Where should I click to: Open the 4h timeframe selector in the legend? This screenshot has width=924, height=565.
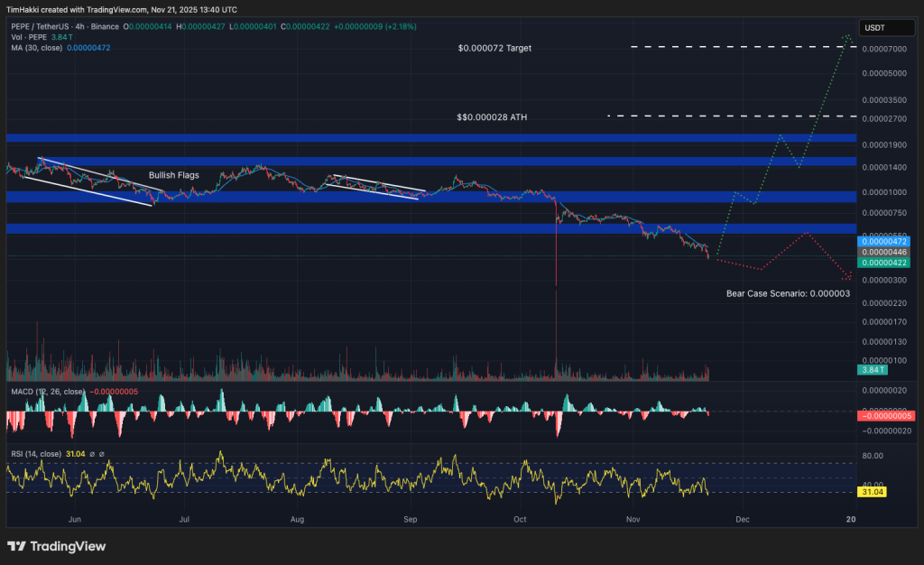79,26
